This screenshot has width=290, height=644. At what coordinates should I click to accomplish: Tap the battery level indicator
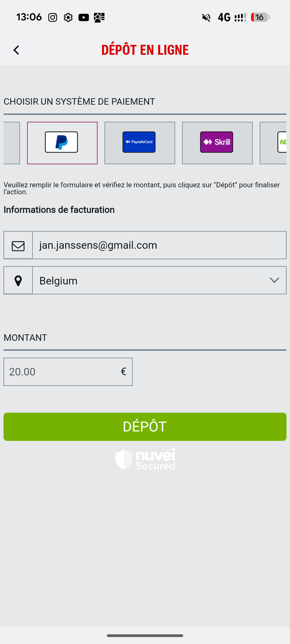(x=260, y=17)
